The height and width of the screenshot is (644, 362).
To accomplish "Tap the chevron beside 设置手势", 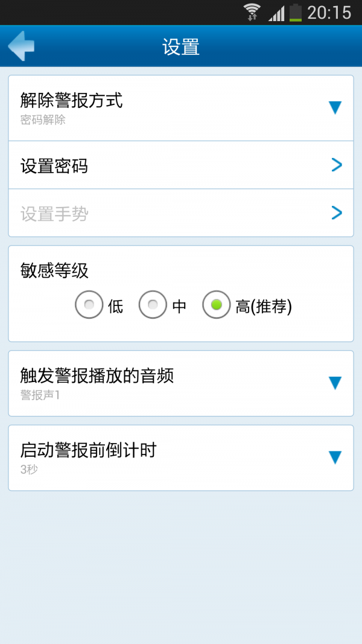I will (337, 212).
